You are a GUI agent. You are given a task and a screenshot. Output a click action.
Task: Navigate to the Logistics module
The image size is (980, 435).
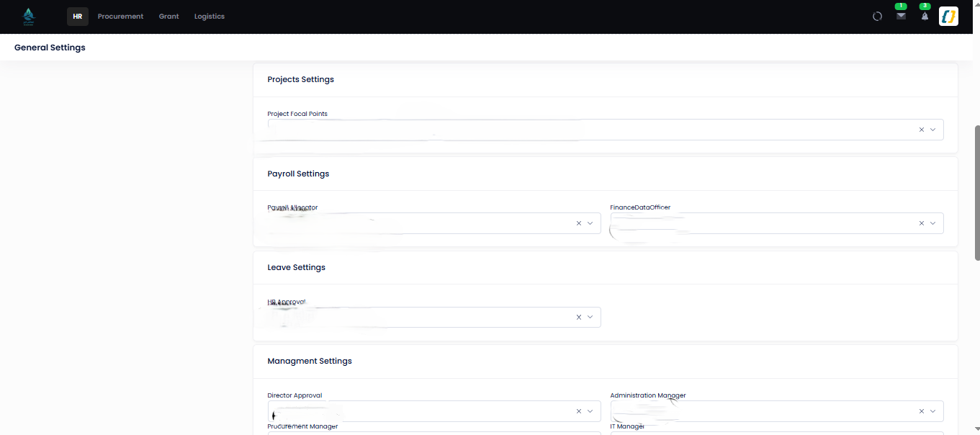pos(210,17)
